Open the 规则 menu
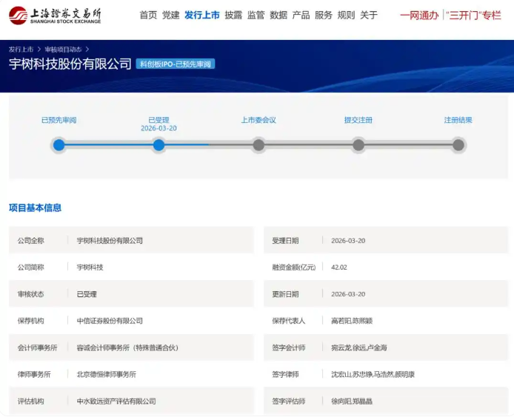The width and height of the screenshot is (514, 420). click(x=346, y=15)
